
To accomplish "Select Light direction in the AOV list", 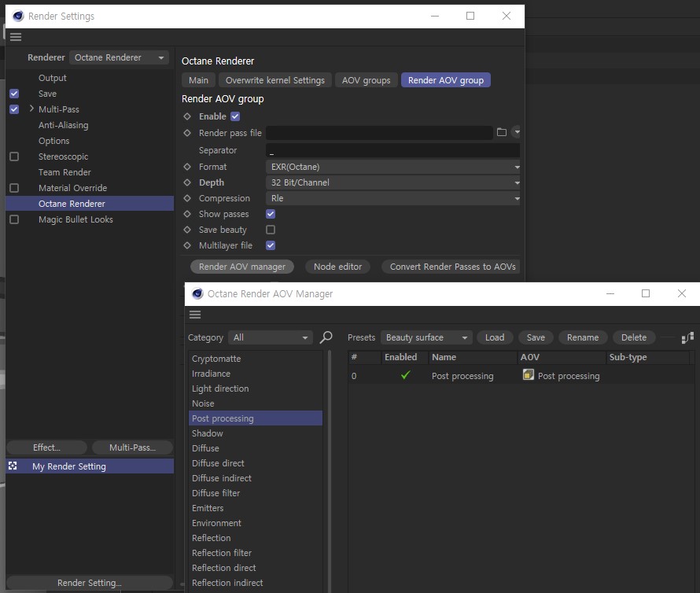I will pos(256,389).
